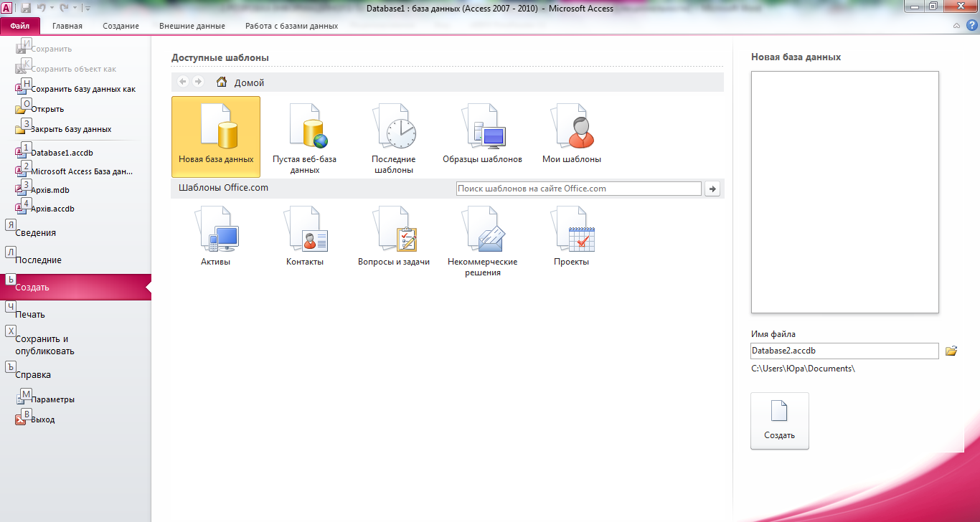Click the Домой breadcrumb text

point(249,82)
